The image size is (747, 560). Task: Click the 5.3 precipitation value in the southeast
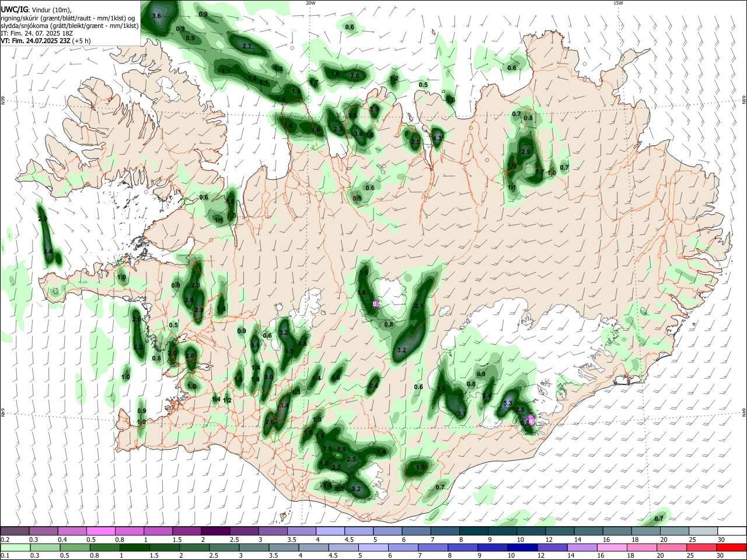507,404
